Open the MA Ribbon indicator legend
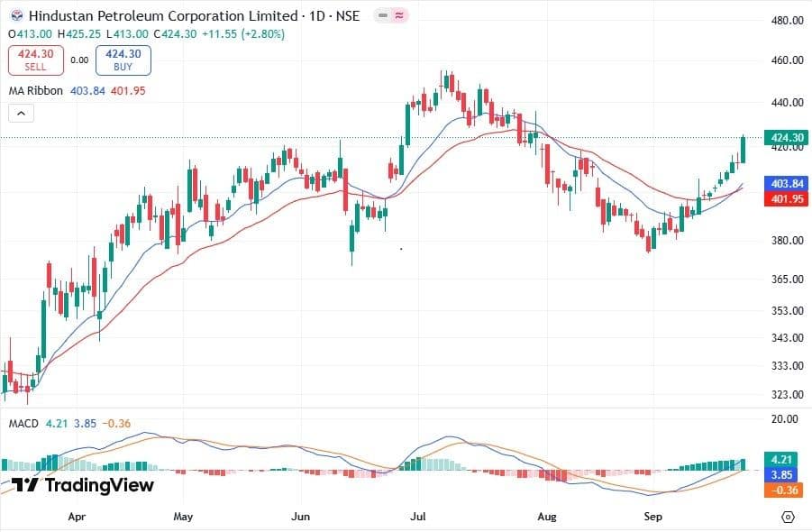812x532 pixels. pos(36,91)
